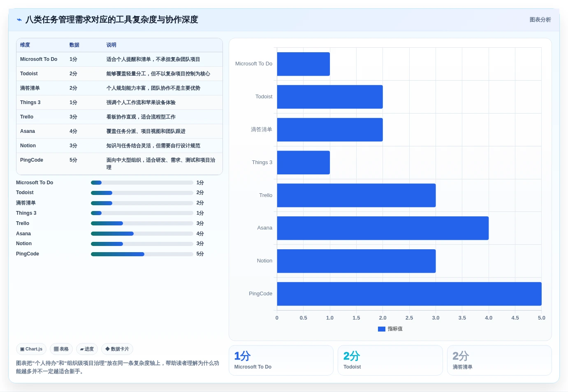Click the Asana y-axis label in chart
The width and height of the screenshot is (568, 392).
(265, 228)
